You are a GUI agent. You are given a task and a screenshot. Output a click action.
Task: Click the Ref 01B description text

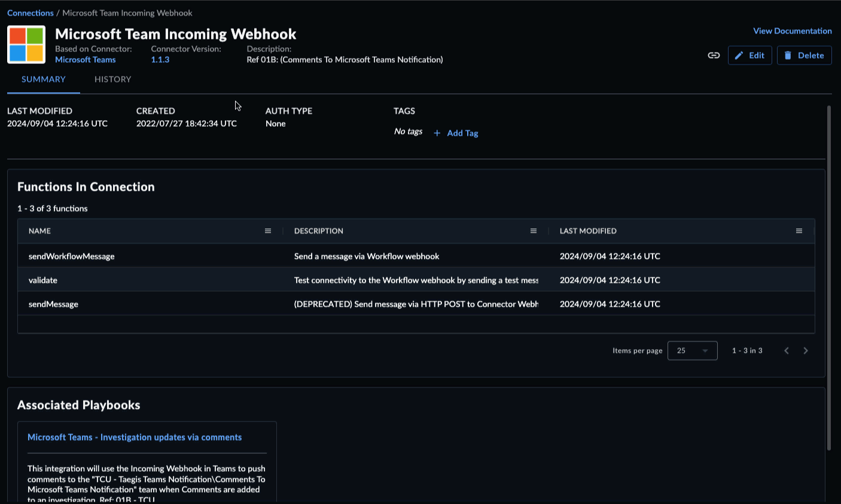[x=345, y=60]
